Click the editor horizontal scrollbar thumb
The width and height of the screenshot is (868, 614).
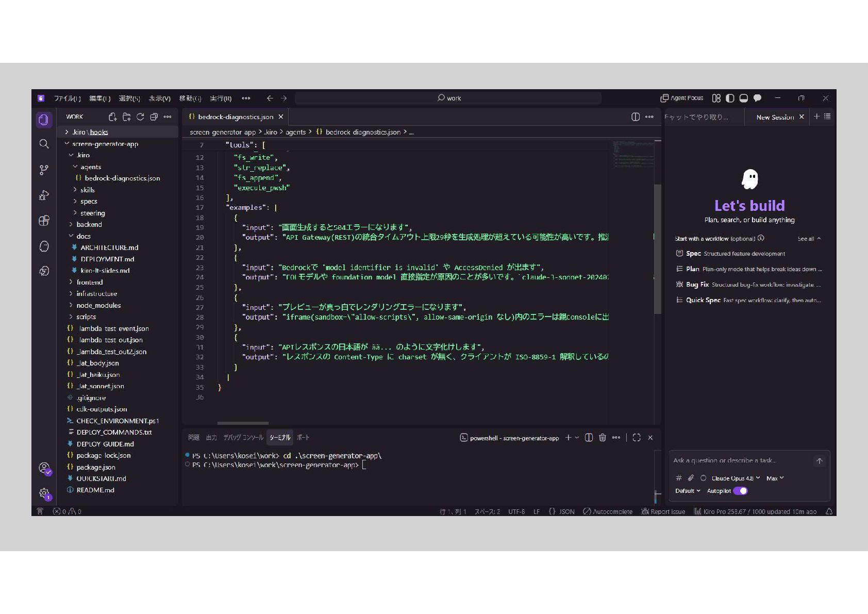(243, 423)
